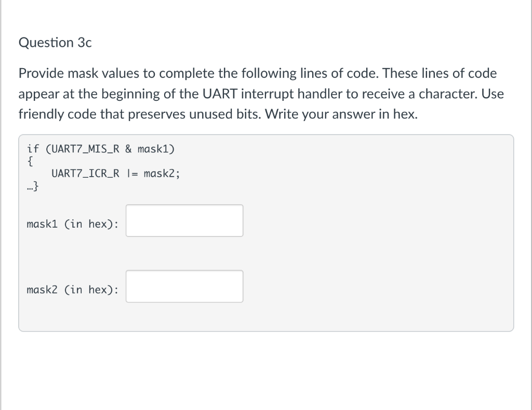Click the mask1 (in hex) label
The image size is (532, 410).
pos(72,224)
